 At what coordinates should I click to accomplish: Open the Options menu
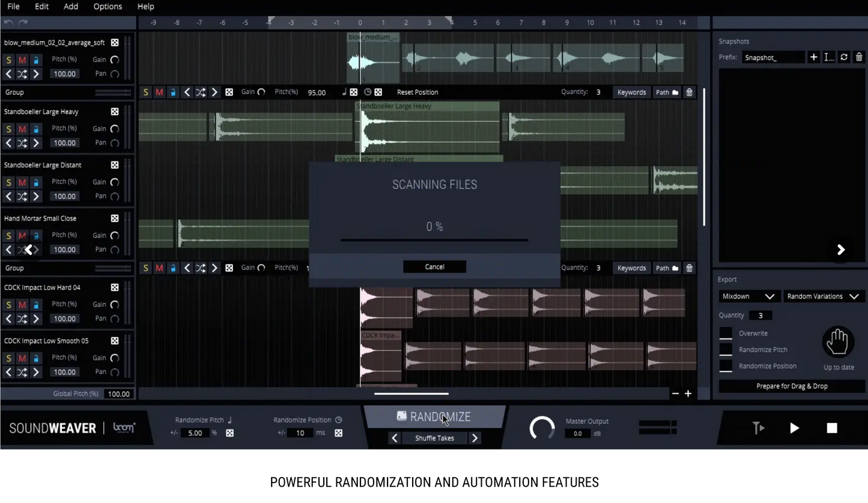pyautogui.click(x=108, y=7)
